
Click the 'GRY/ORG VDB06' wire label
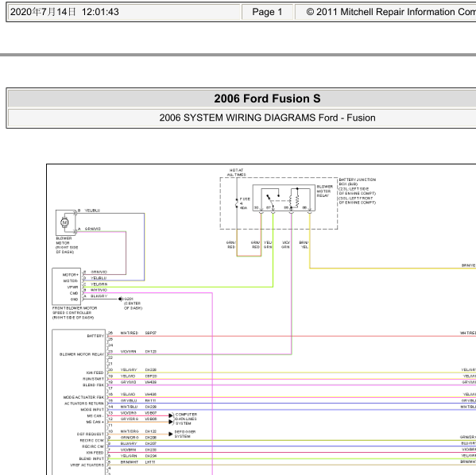(x=138, y=419)
